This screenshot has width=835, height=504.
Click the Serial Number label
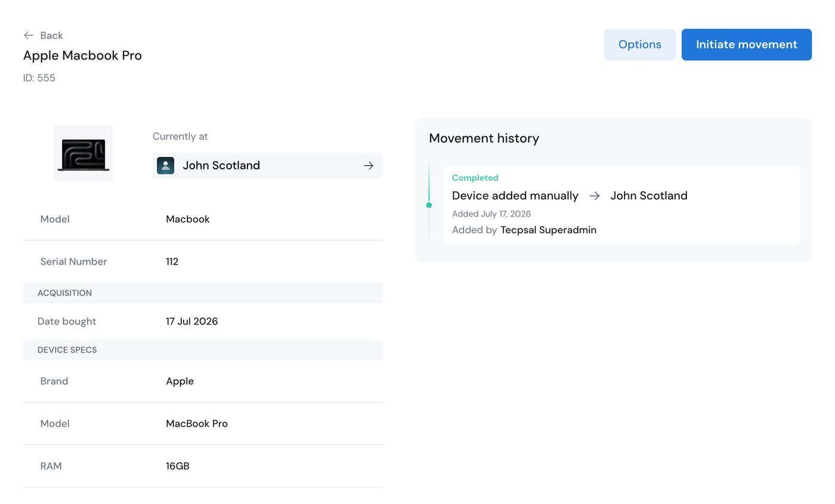74,261
